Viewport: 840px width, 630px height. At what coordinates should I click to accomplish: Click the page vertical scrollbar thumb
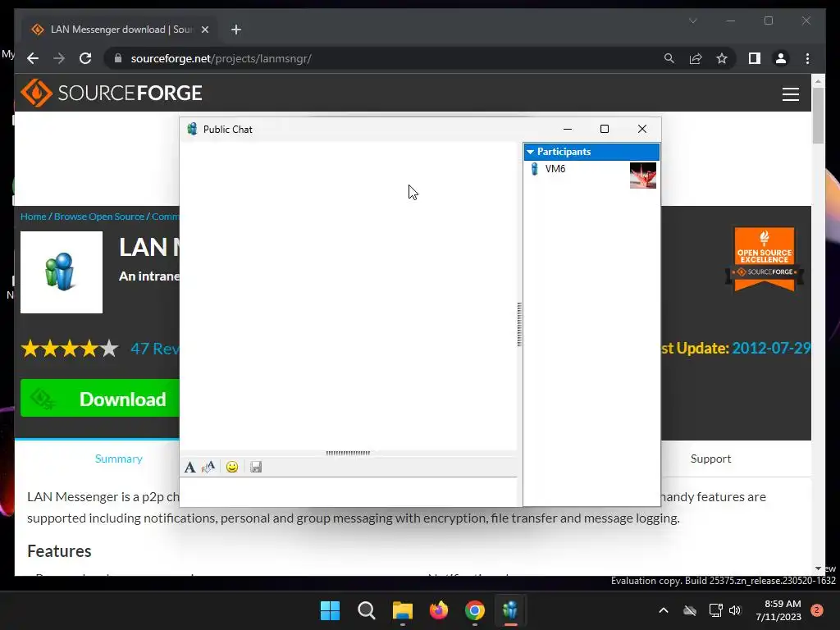pyautogui.click(x=818, y=115)
